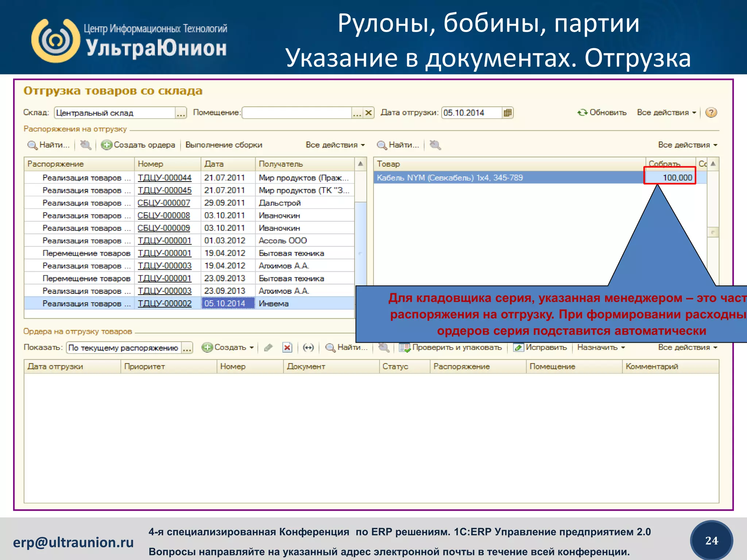Open the Помещение selection ellipsis button
The height and width of the screenshot is (560, 747).
pos(357,113)
